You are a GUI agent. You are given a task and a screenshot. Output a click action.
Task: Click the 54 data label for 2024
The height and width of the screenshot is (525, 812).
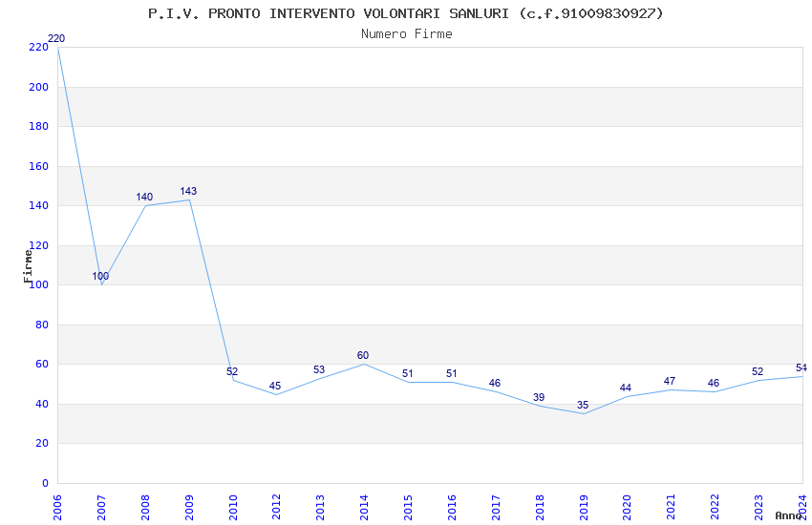pos(801,367)
